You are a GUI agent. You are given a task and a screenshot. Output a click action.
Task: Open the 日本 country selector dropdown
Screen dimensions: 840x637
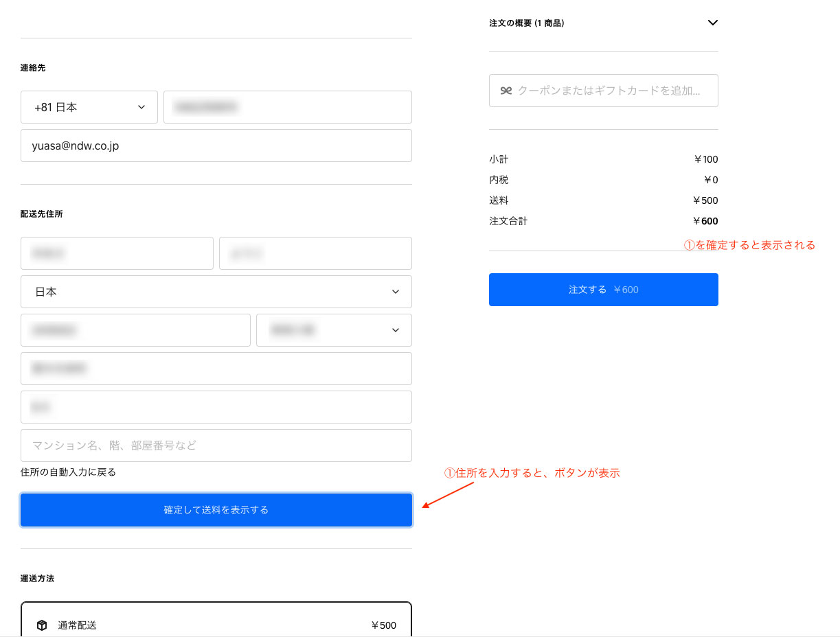pyautogui.click(x=216, y=292)
